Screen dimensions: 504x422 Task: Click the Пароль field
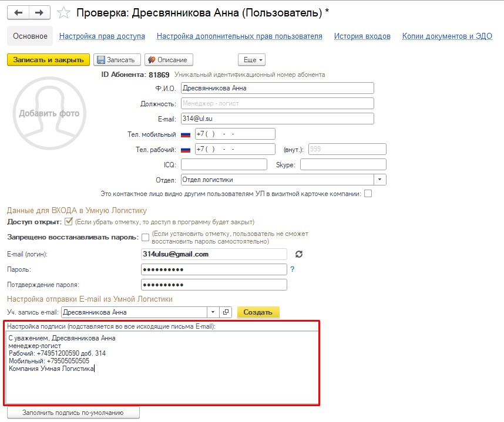(214, 269)
